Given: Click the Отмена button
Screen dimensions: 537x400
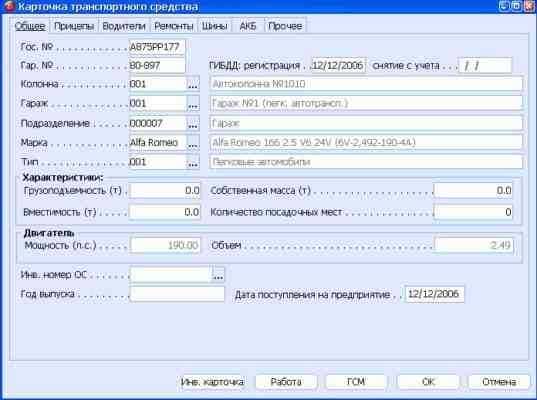Looking at the screenshot, I should click(x=499, y=382).
